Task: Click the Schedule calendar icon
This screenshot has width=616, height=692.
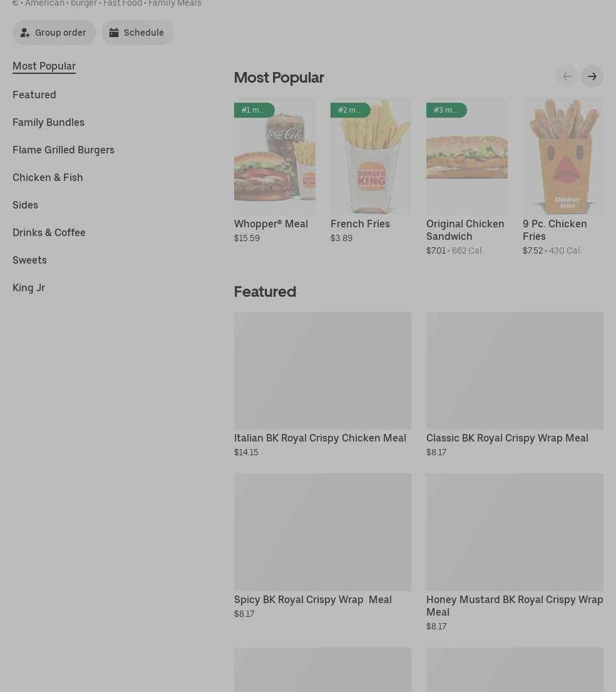Action: pos(114,33)
